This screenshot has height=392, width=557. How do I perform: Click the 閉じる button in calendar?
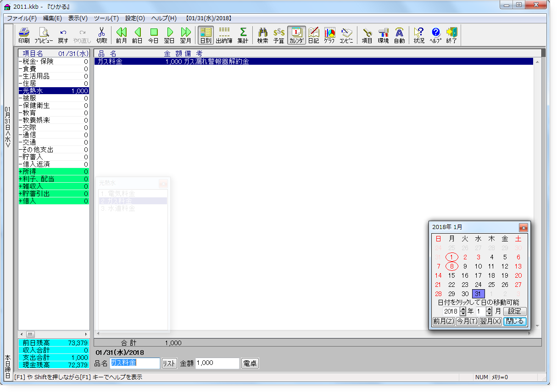coord(515,321)
